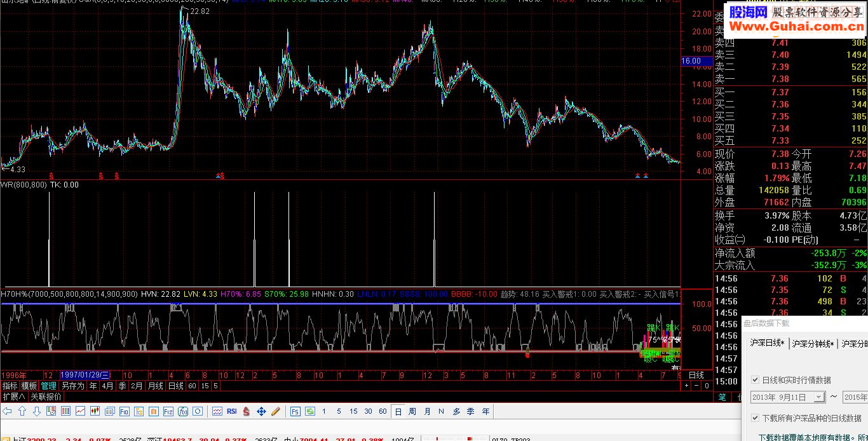
Task: Switch the period to 2月
Action: point(137,386)
